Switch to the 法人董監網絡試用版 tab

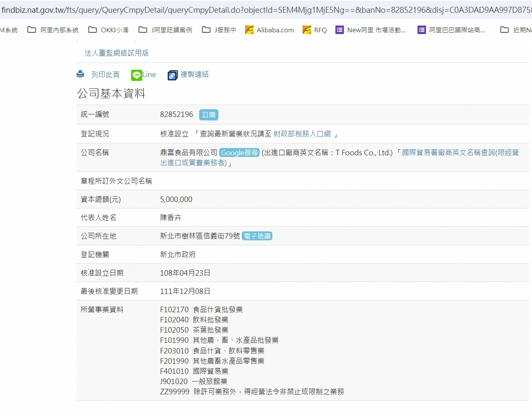coord(117,53)
